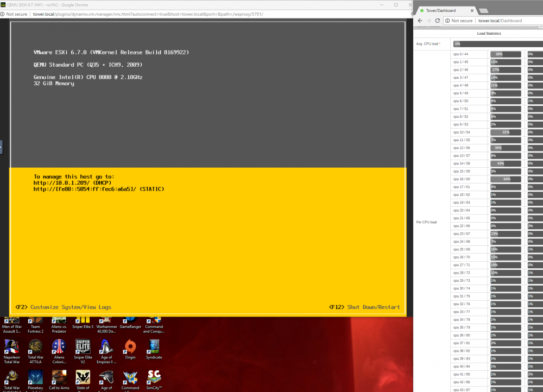Launch Aliens vs. Predator shortcut
This screenshot has height=392, width=543.
pyautogui.click(x=59, y=326)
